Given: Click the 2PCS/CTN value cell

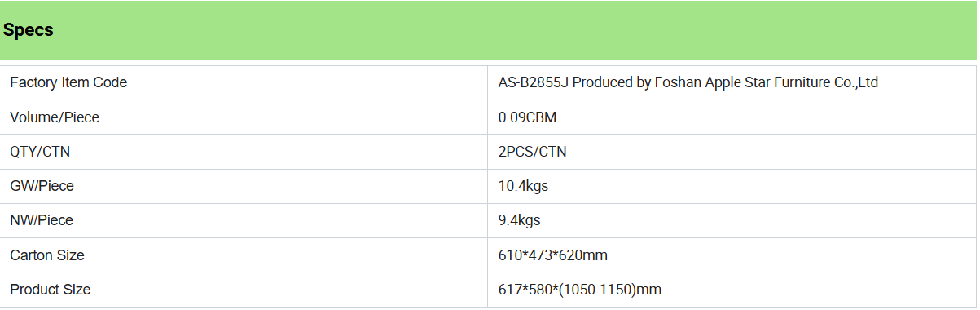Looking at the screenshot, I should click(x=732, y=152).
